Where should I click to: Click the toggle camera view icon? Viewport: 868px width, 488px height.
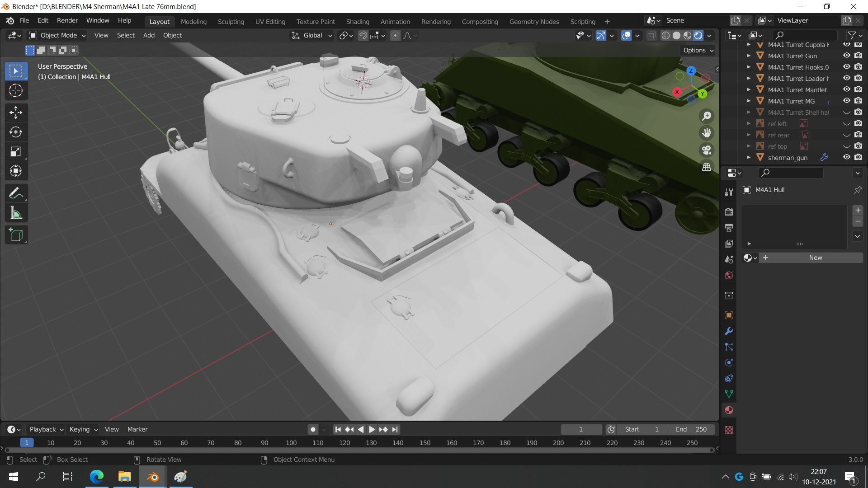tap(707, 150)
